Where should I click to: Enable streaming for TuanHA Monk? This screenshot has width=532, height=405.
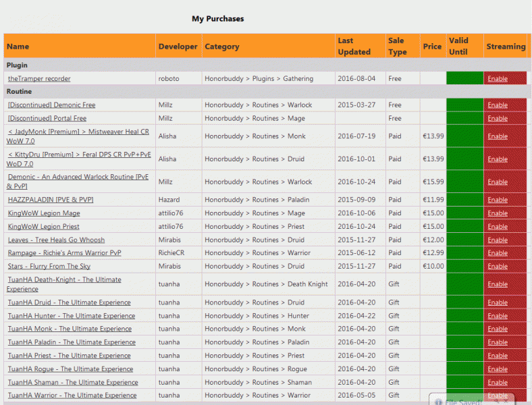coord(498,329)
